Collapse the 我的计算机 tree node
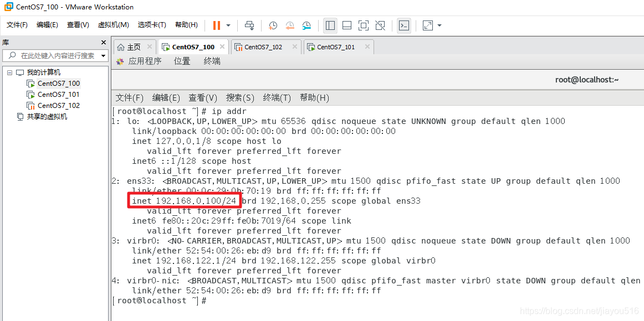This screenshot has height=321, width=644. tap(10, 73)
